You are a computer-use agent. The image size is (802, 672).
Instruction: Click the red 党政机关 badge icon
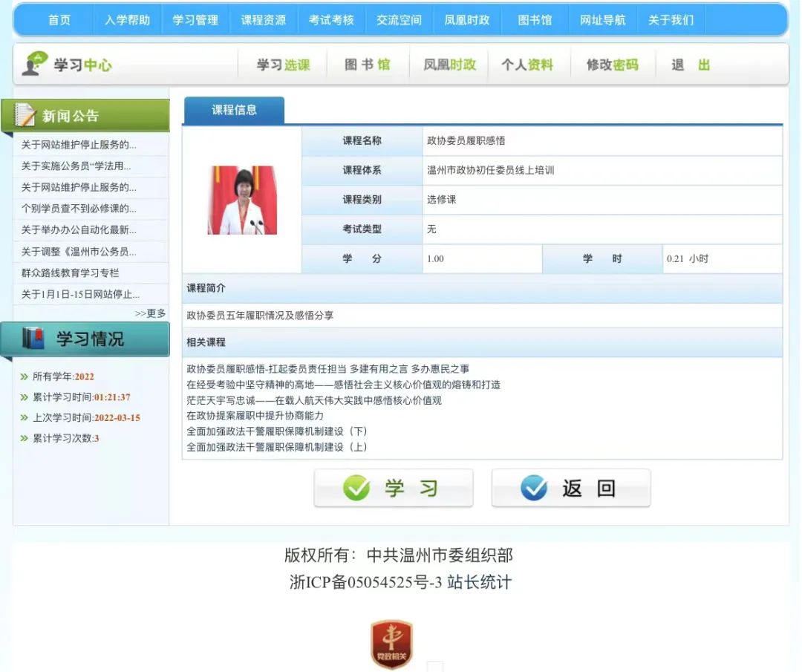pyautogui.click(x=391, y=644)
